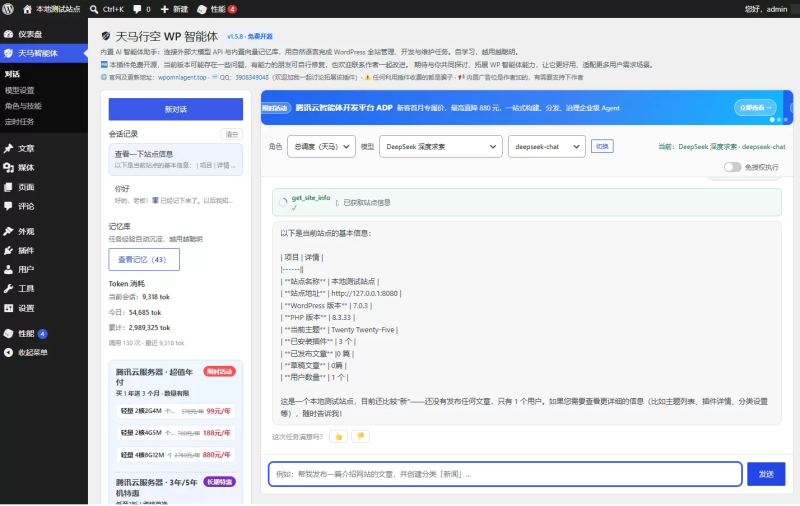Click the admin user greeting in top bar
This screenshot has width=800, height=506.
coord(765,9)
